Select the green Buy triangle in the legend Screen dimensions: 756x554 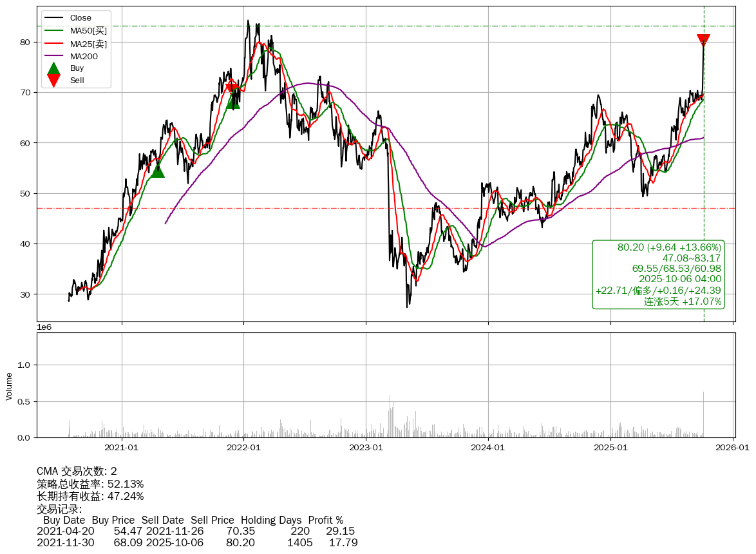coord(54,68)
